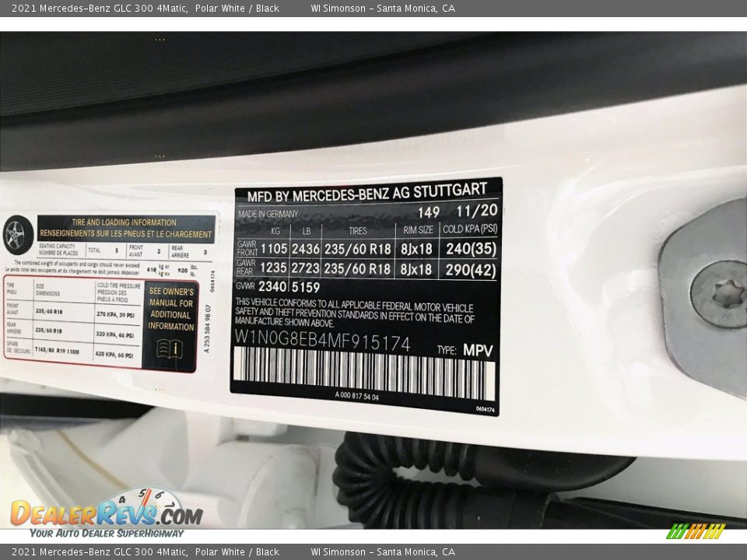Click "235/60 R18" in the GAWR FRONT row
The image size is (747, 560).
[357, 249]
